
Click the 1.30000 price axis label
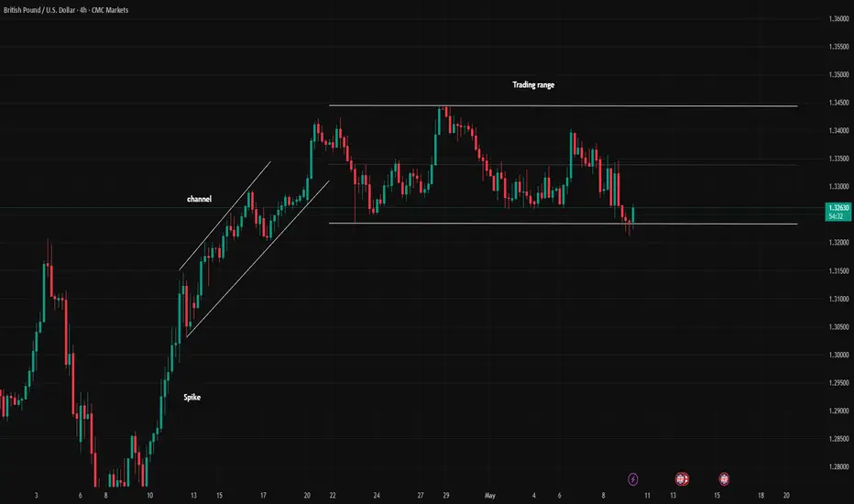click(x=838, y=355)
